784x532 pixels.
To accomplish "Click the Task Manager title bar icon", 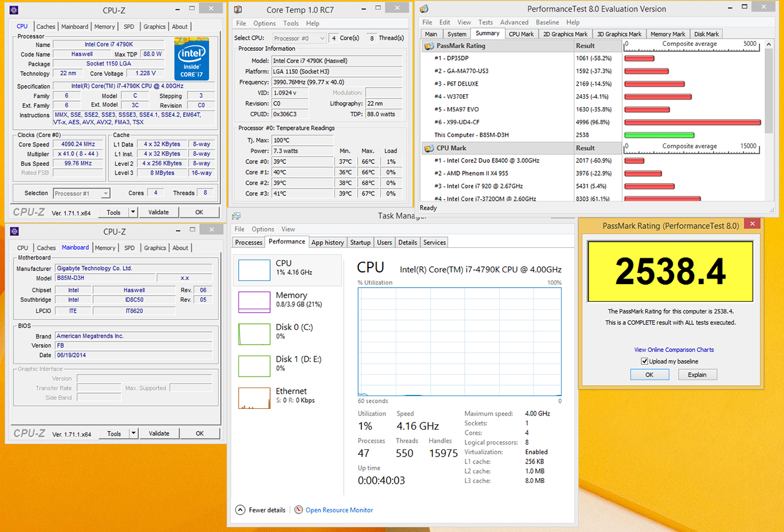I will click(236, 215).
